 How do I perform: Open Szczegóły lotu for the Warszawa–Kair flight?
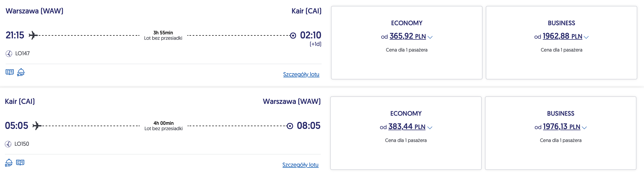click(301, 74)
